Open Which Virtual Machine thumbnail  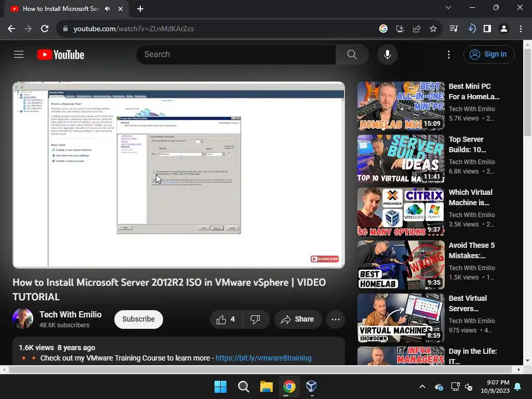click(401, 212)
